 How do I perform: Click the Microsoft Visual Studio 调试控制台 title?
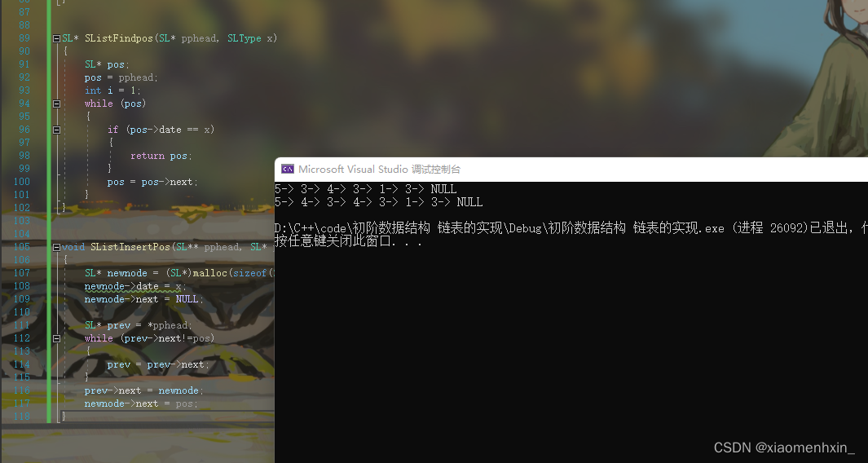click(x=379, y=169)
